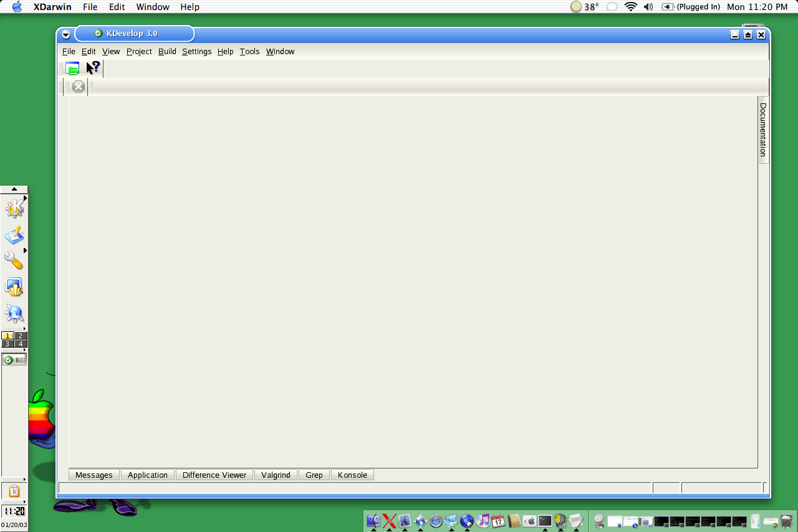The height and width of the screenshot is (532, 798).
Task: Click the Open Project folder icon
Action: (x=72, y=69)
